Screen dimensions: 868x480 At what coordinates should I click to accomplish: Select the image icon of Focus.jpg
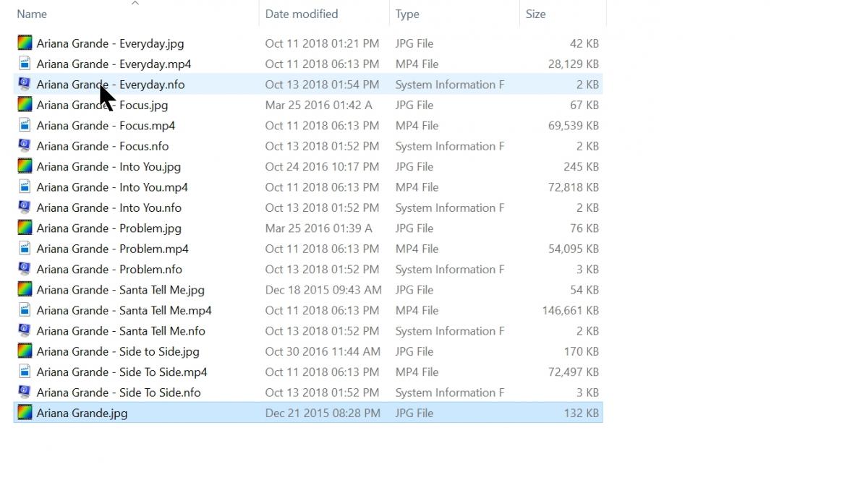coord(25,105)
